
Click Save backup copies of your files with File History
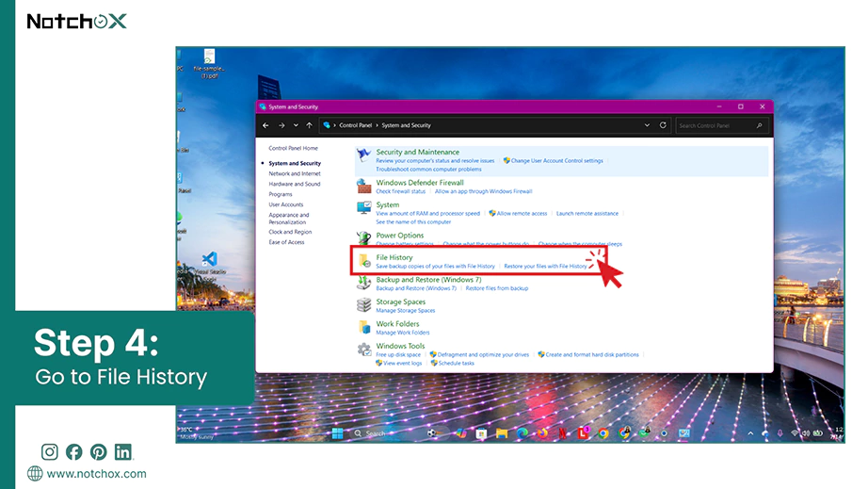coord(435,267)
